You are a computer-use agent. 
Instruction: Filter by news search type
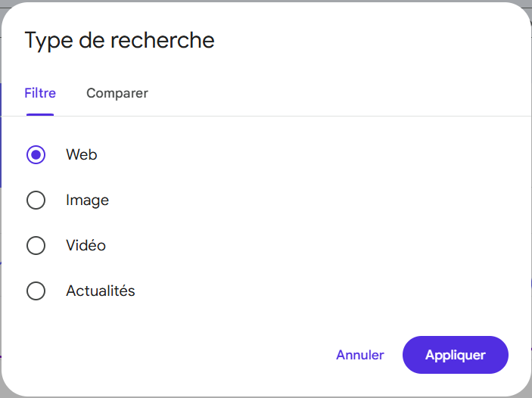[36, 291]
